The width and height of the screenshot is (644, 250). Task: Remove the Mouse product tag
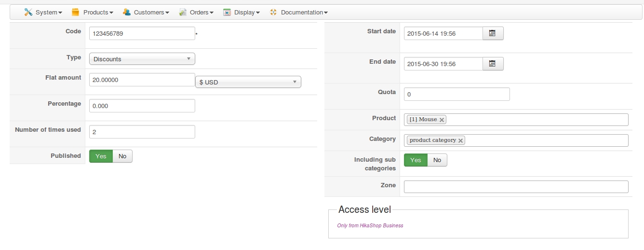click(x=442, y=120)
